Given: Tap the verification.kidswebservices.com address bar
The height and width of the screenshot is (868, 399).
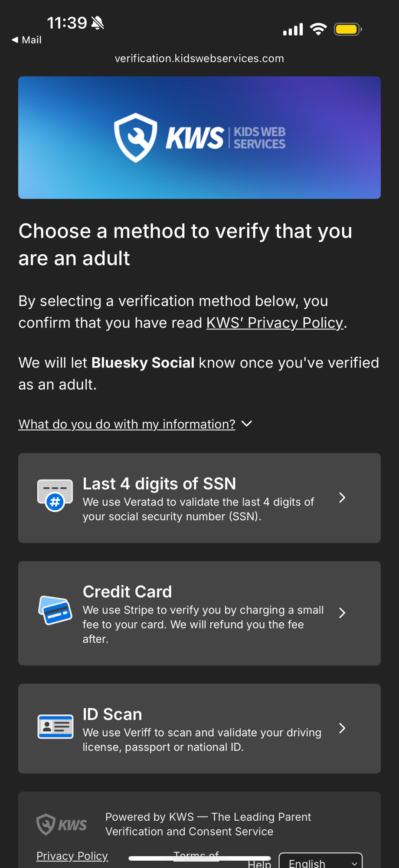Looking at the screenshot, I should [x=199, y=59].
